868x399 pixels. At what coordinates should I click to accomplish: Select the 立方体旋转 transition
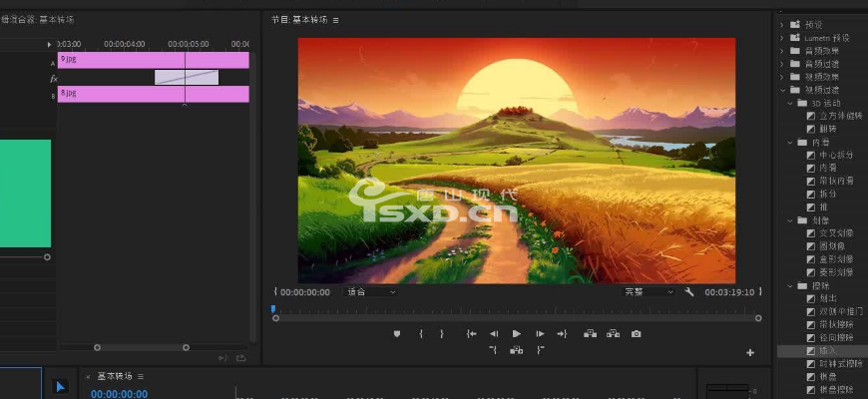(x=841, y=116)
